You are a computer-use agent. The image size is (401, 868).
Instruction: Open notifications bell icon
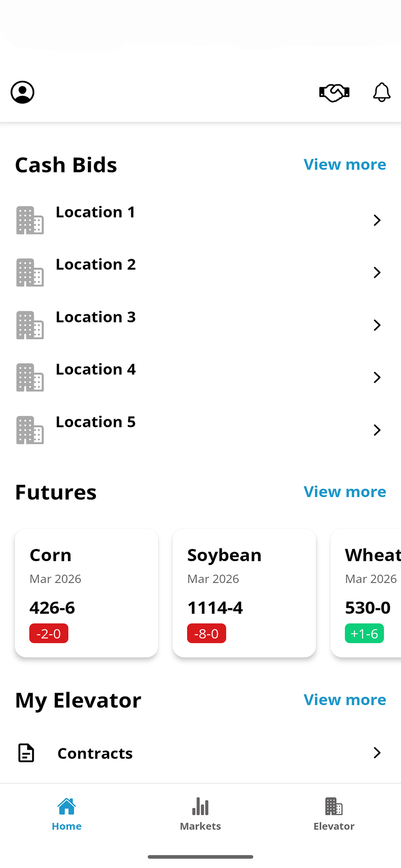[x=381, y=92]
